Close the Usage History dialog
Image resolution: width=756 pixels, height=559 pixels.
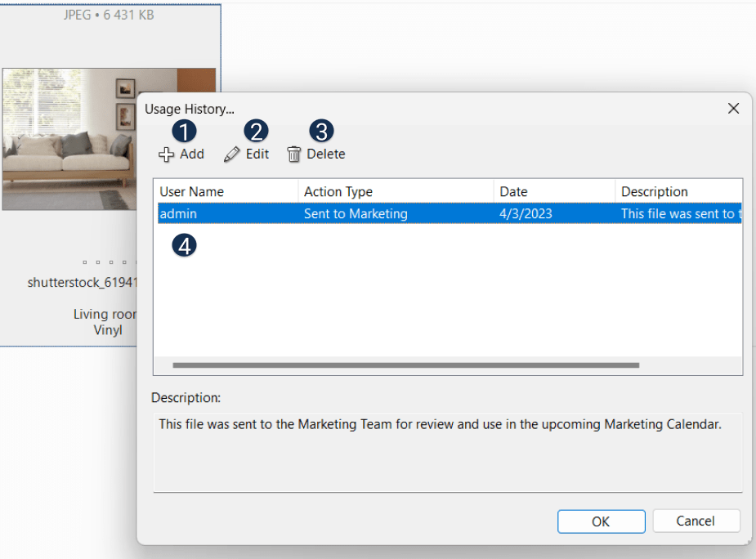coord(733,109)
